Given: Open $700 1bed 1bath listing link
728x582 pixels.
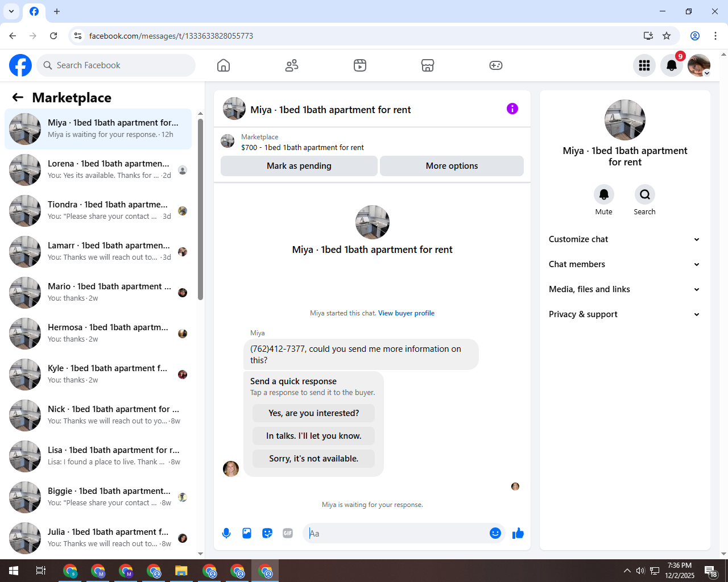Looking at the screenshot, I should coord(303,147).
